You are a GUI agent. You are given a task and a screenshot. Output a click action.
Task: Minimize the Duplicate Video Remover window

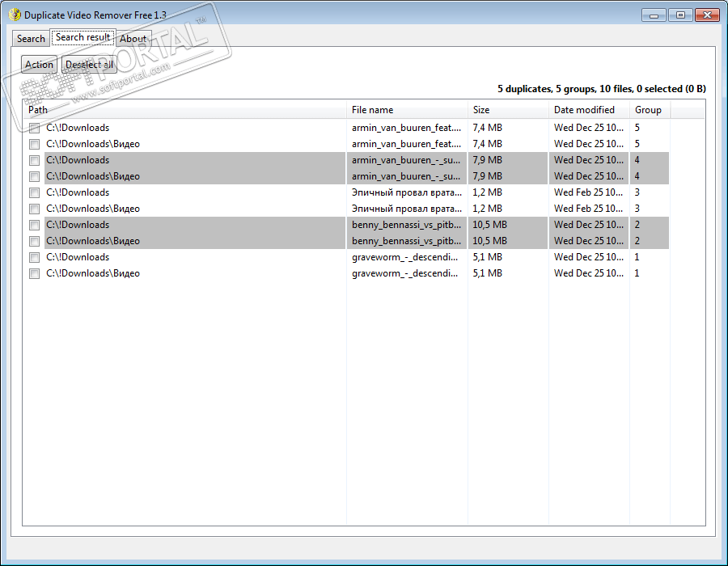pos(654,15)
